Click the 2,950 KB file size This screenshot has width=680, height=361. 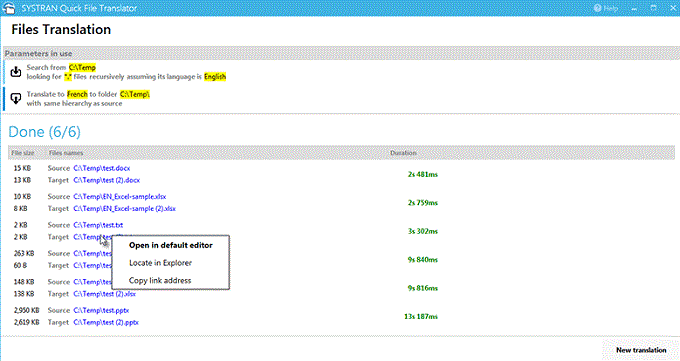pos(26,310)
